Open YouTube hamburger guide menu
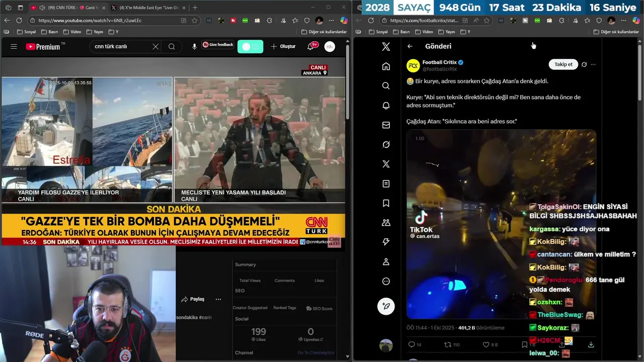This screenshot has height=362, width=644. click(x=14, y=46)
